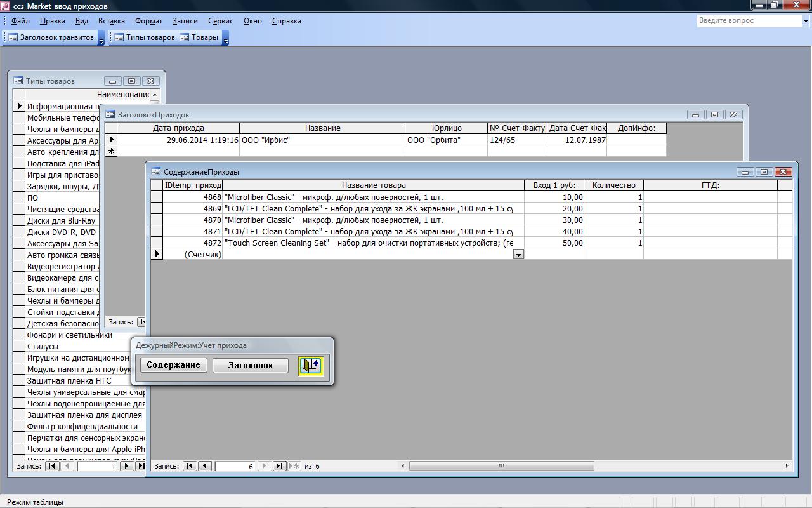Viewport: 812px width, 508px height.
Task: Open the Вставка menu
Action: click(x=112, y=21)
